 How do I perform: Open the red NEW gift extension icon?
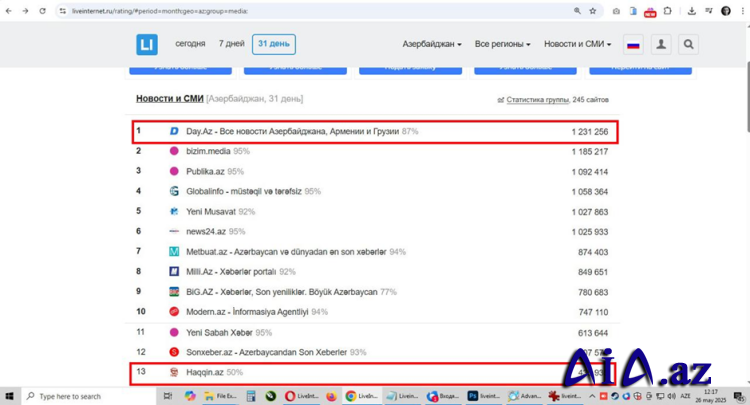650,12
